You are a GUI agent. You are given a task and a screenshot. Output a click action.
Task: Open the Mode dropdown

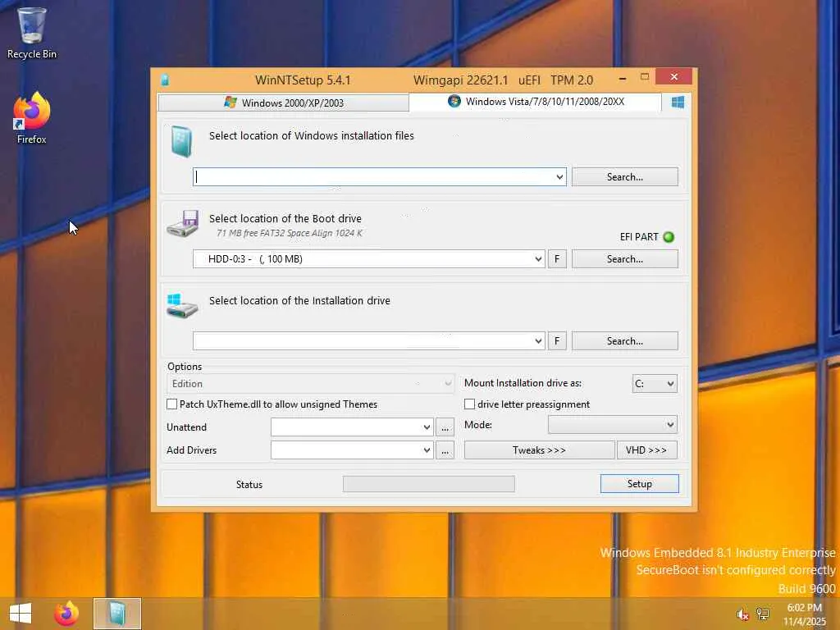(x=613, y=425)
